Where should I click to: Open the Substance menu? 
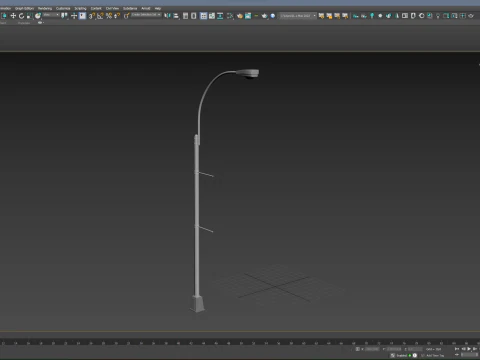130,8
